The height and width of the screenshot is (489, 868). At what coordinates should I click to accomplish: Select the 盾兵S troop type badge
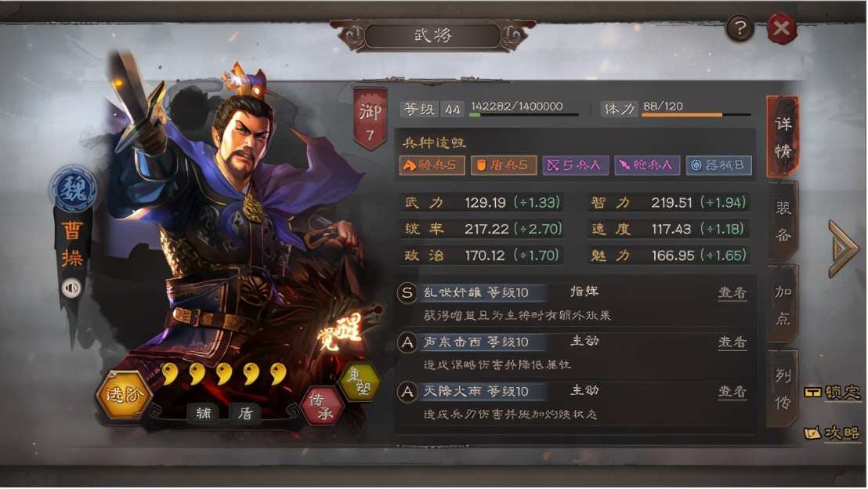503,165
